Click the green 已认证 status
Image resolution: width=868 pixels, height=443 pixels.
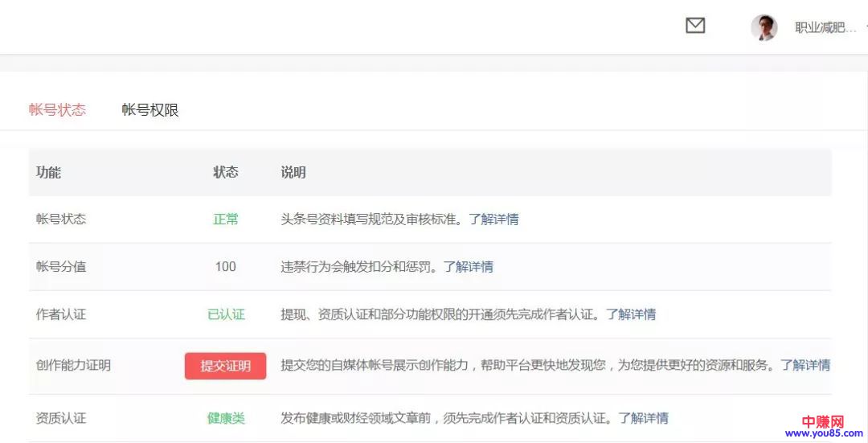click(226, 314)
